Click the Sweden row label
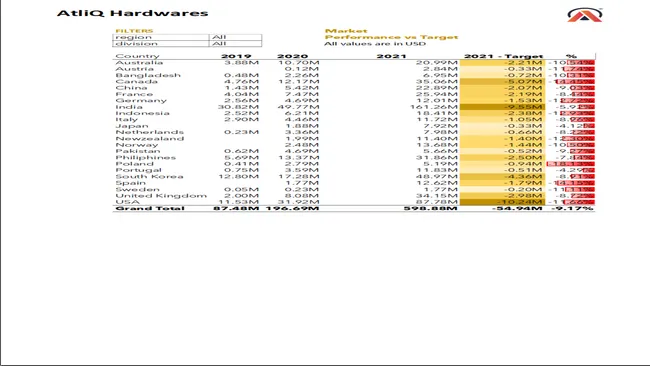650x366 pixels. [137, 189]
